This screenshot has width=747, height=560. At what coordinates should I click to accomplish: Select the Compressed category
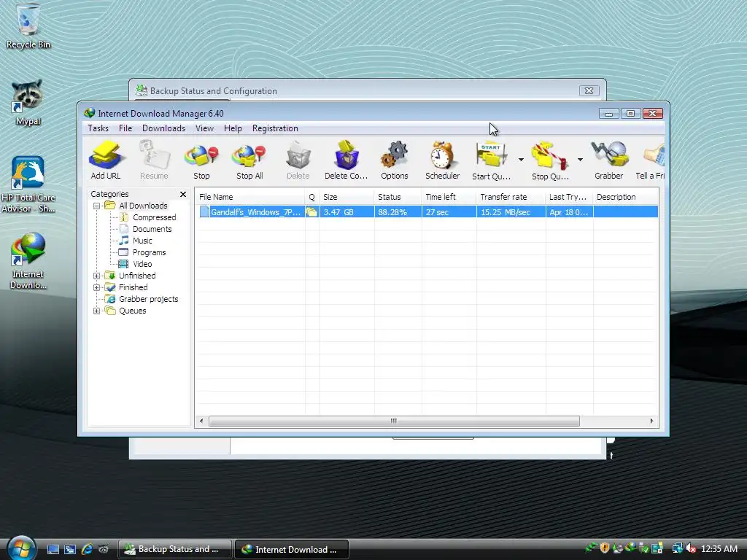click(155, 217)
